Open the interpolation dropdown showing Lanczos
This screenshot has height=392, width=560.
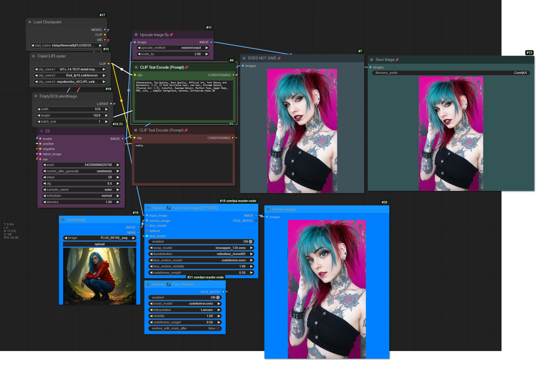(185, 310)
